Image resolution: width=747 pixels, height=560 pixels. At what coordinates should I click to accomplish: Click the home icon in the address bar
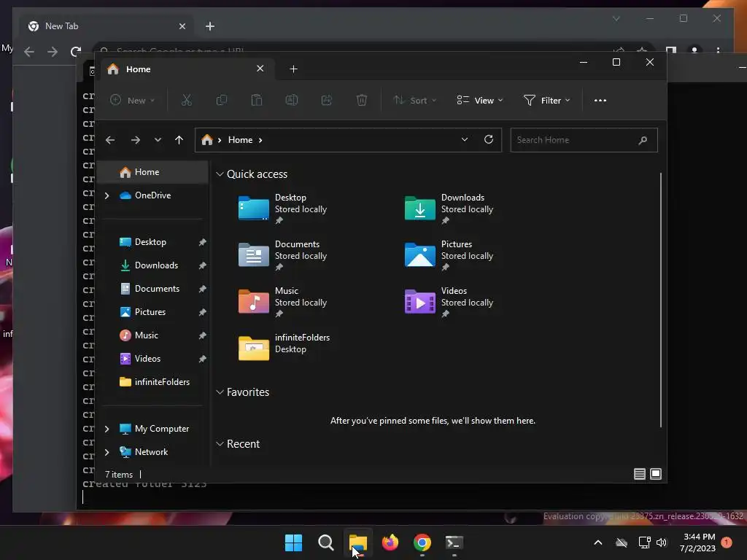point(206,140)
